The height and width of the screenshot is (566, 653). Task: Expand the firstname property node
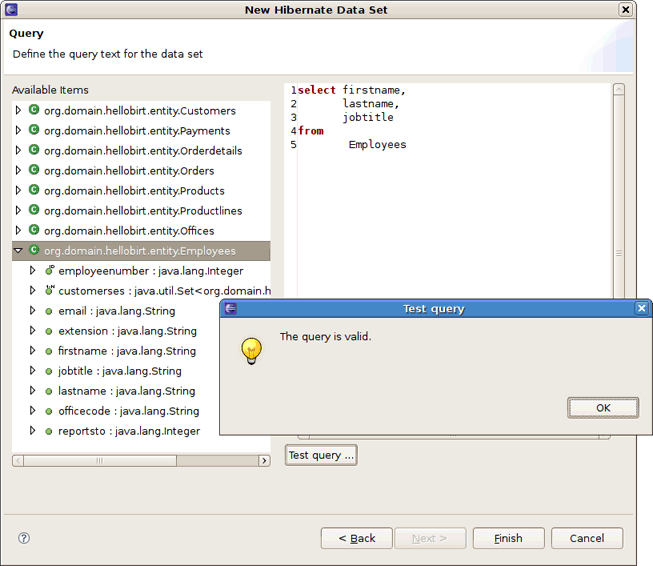32,350
